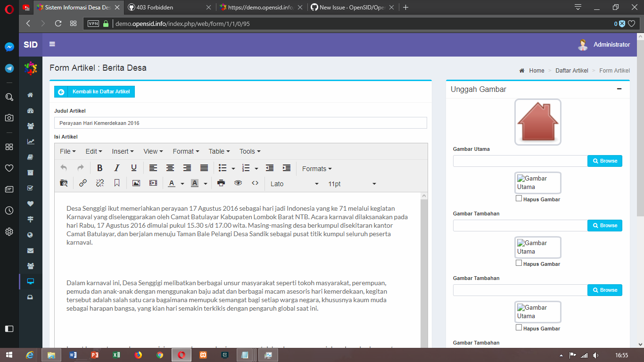
Task: Underline the selected article text
Action: coord(134,168)
